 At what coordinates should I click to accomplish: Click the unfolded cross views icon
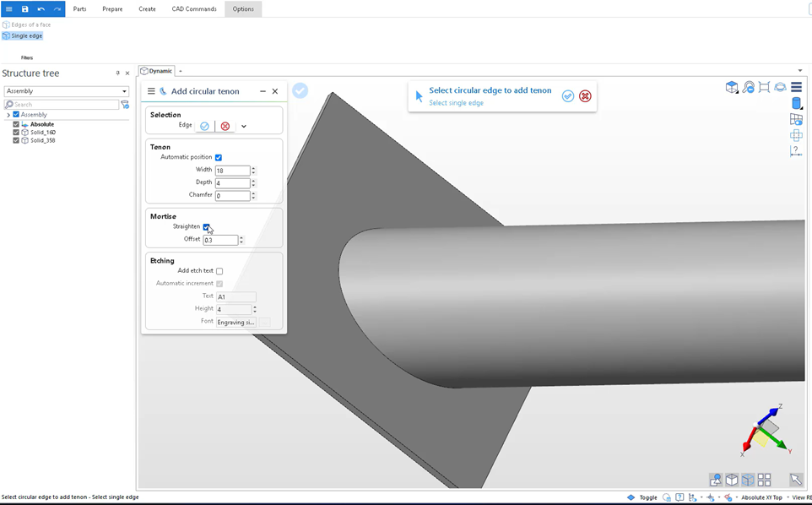click(x=797, y=136)
